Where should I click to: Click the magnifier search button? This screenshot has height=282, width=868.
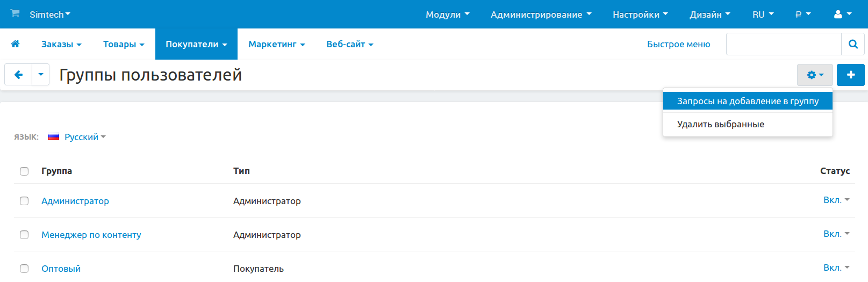point(852,44)
